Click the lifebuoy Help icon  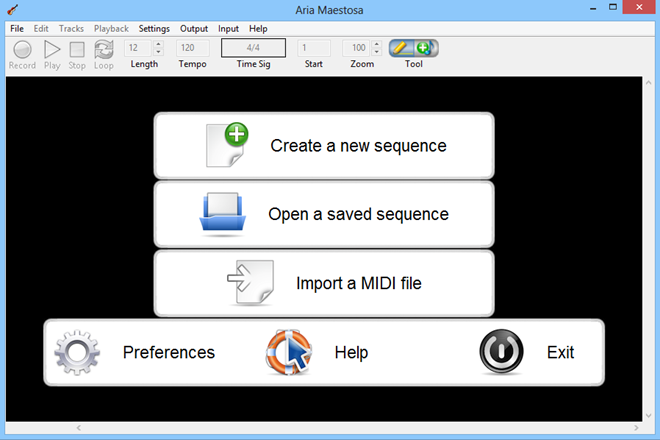289,352
